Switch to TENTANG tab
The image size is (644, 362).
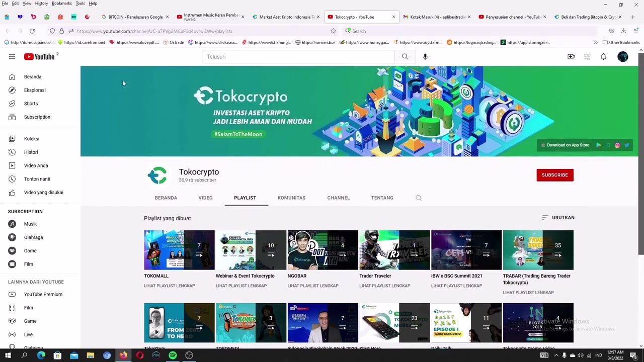[382, 198]
